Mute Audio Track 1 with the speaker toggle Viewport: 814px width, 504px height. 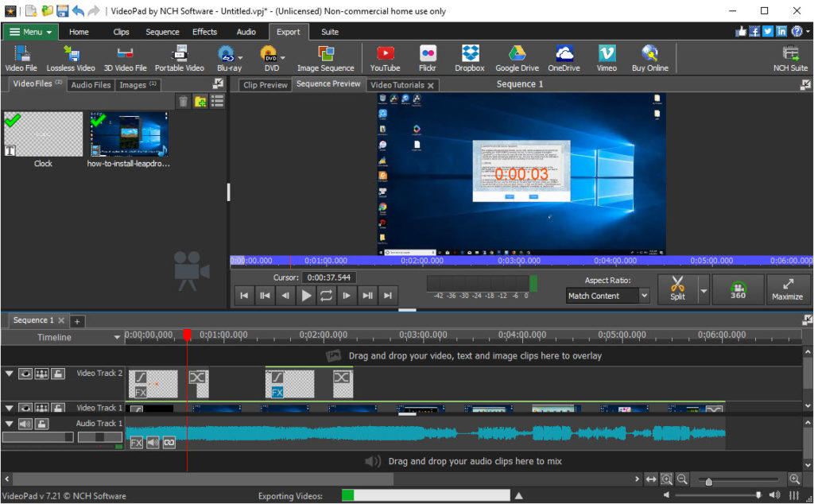[x=25, y=423]
